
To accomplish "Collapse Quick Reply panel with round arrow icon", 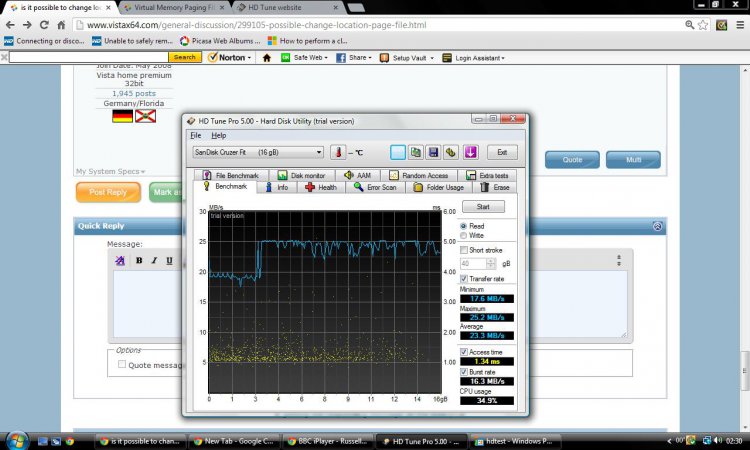I will click(x=658, y=226).
